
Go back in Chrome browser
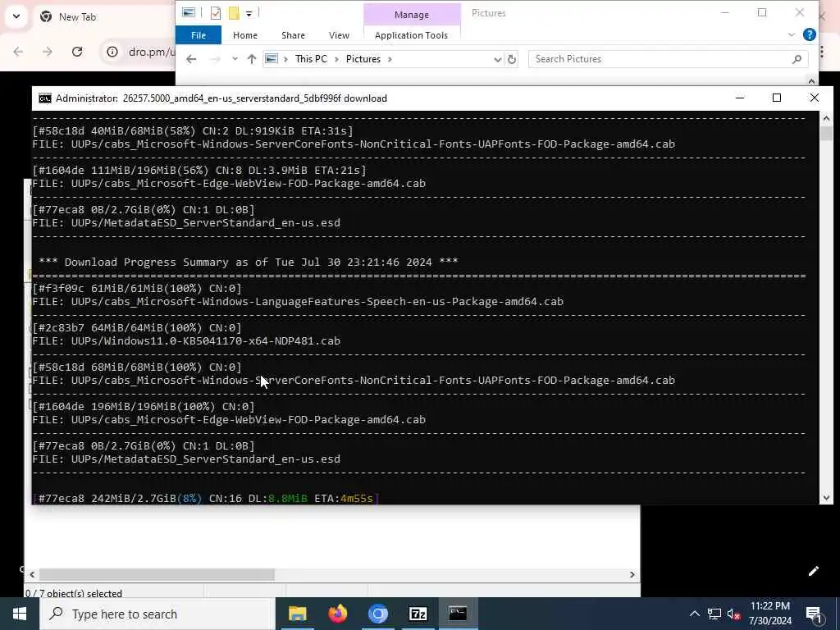point(18,52)
